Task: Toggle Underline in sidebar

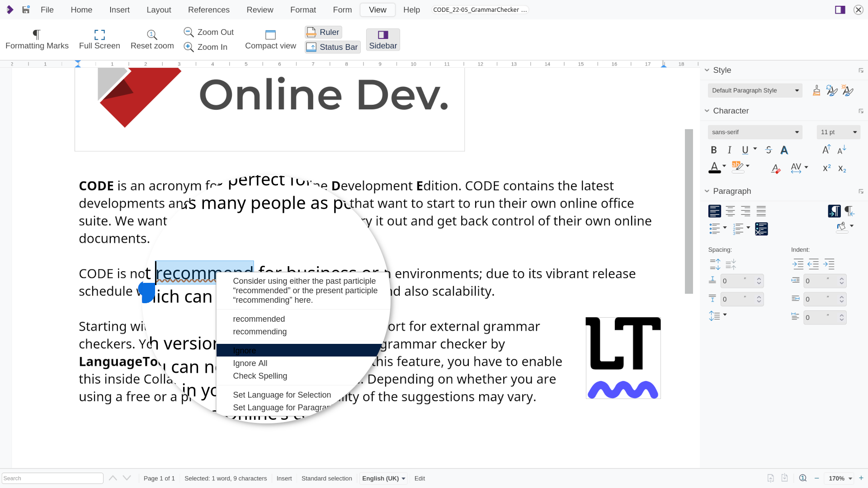Action: [x=745, y=150]
